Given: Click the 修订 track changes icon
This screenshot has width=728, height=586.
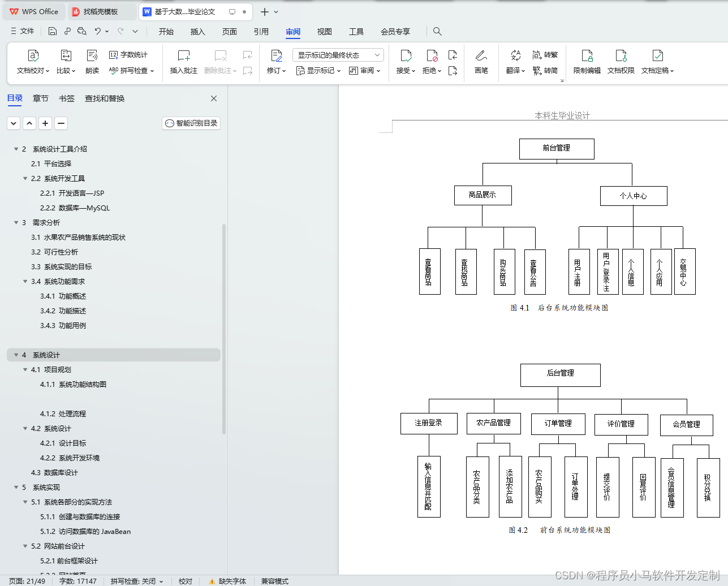Looking at the screenshot, I should (x=276, y=55).
